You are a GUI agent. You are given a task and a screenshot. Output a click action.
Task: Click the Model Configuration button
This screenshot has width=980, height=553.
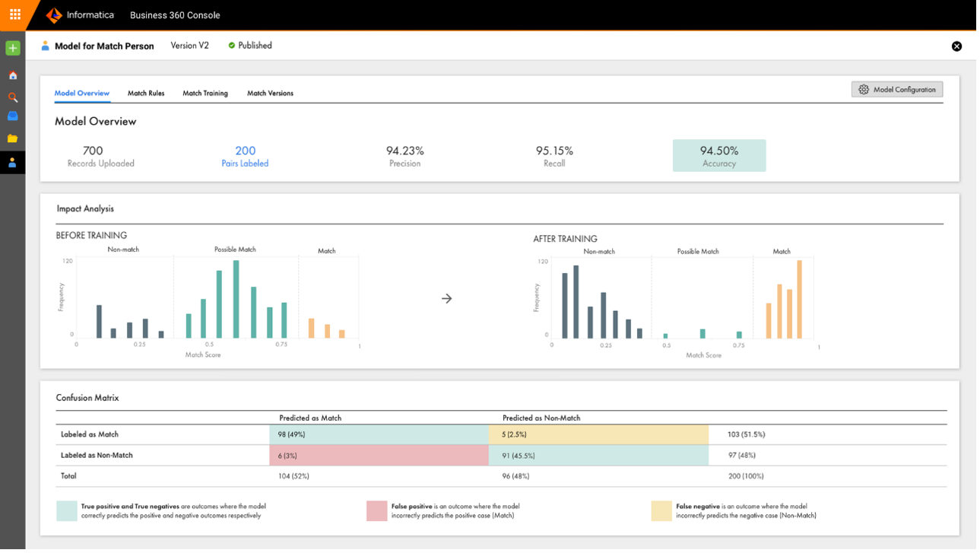pyautogui.click(x=897, y=90)
